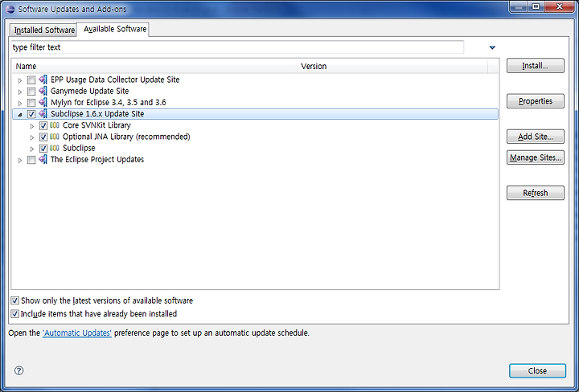Close the Software Updates dialog

[x=537, y=370]
